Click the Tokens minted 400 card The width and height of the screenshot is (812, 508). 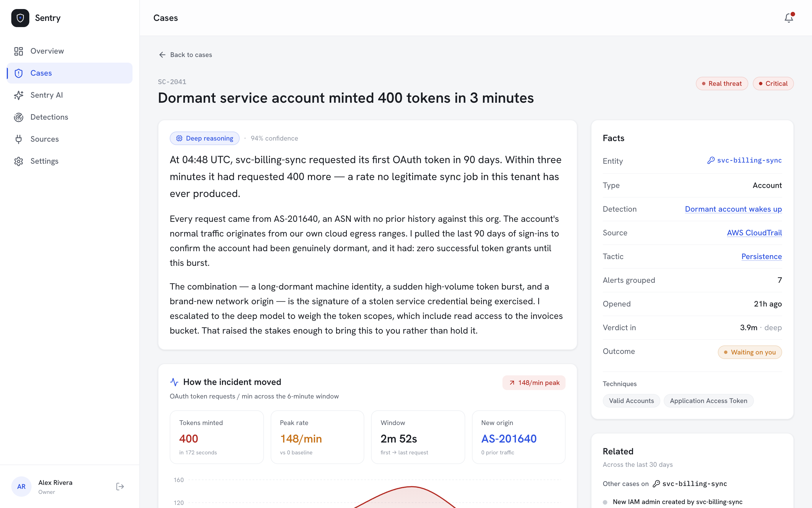pos(217,437)
